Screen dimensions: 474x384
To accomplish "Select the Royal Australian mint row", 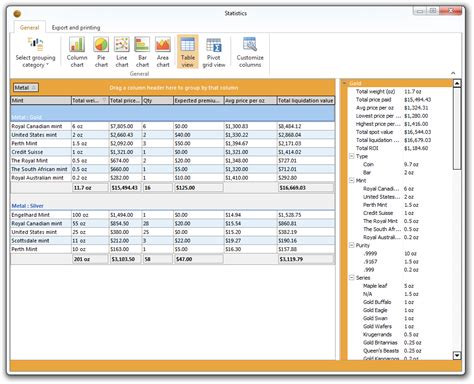I will pyautogui.click(x=173, y=178).
